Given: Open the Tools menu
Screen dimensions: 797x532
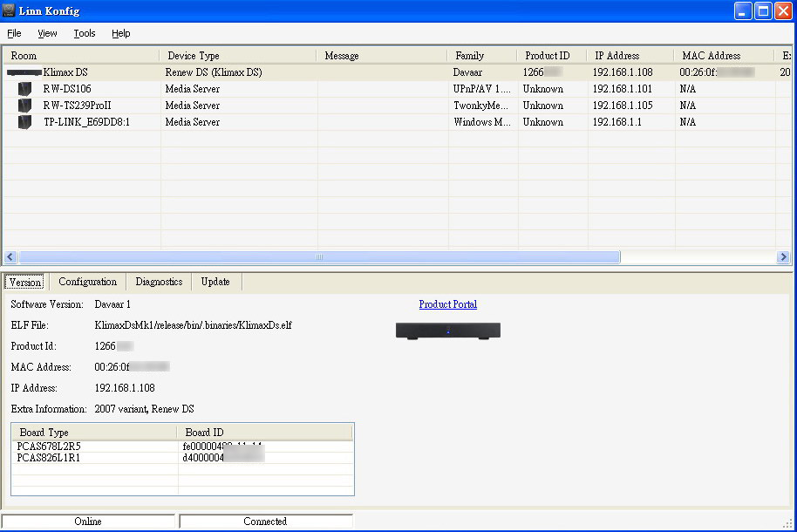Looking at the screenshot, I should pyautogui.click(x=85, y=33).
